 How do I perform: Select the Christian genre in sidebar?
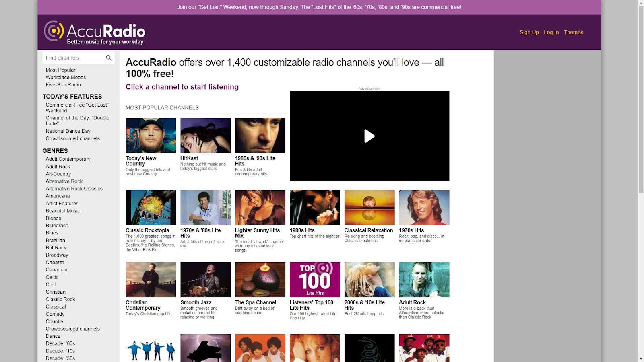(56, 292)
